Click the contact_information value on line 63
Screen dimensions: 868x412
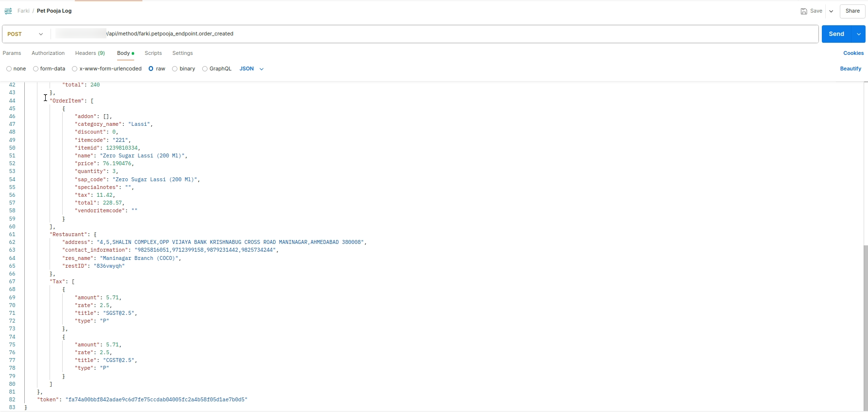point(205,250)
